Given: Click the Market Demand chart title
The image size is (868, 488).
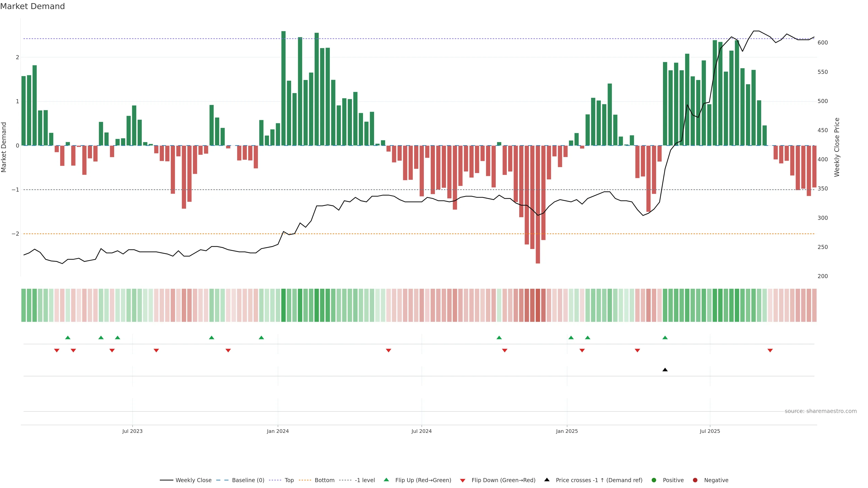Looking at the screenshot, I should coord(32,6).
